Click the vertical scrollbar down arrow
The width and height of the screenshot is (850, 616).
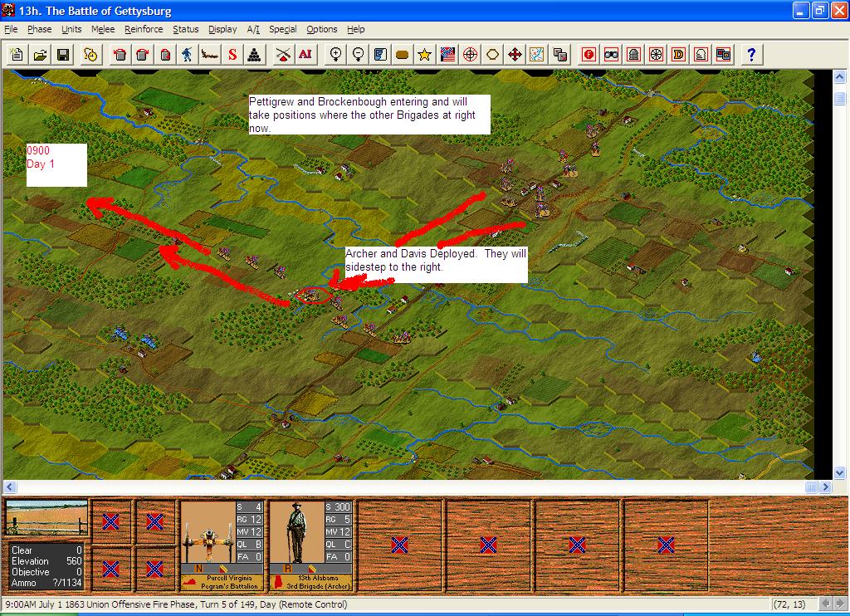coord(840,472)
